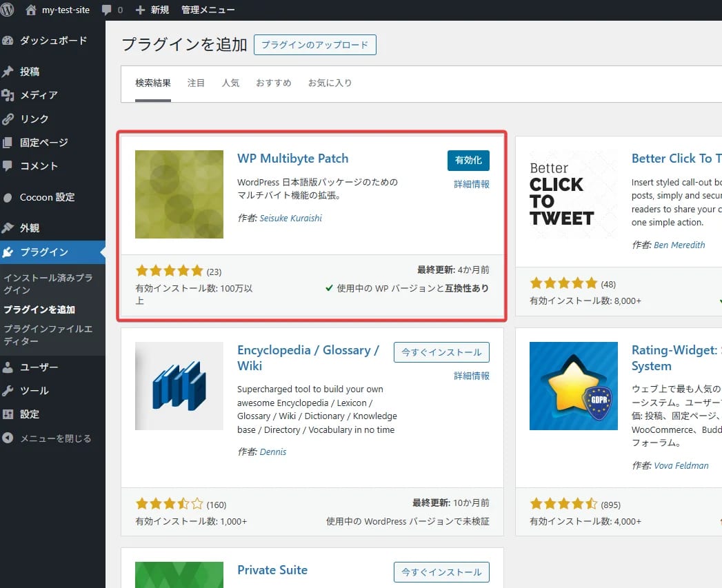
Task: Open ツール in the sidebar
Action: (x=34, y=391)
